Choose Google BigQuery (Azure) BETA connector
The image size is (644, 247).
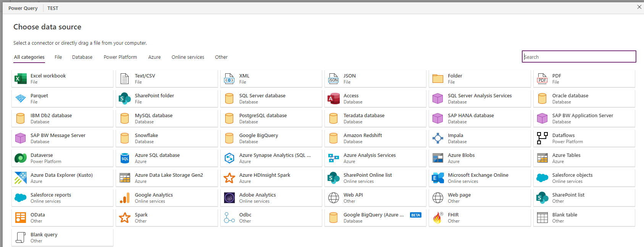coord(375,218)
